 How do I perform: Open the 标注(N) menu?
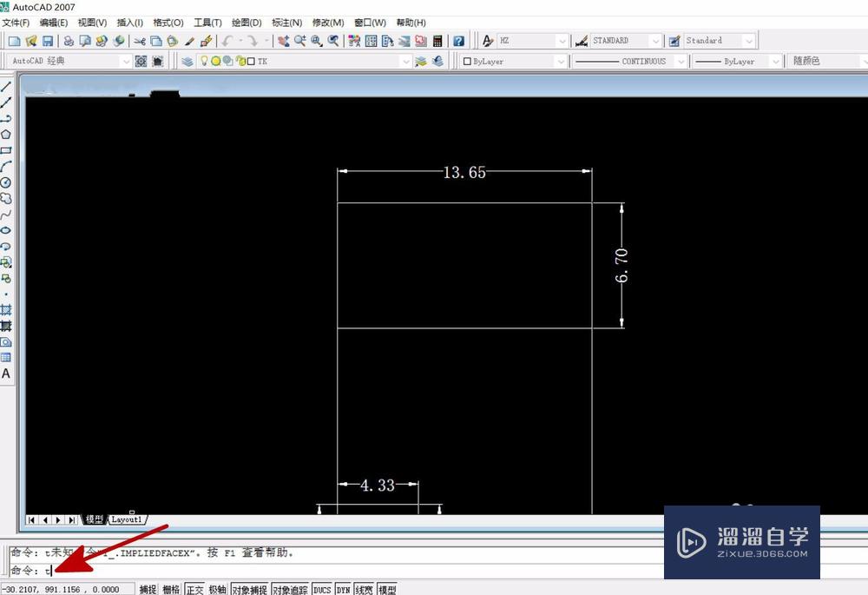286,23
